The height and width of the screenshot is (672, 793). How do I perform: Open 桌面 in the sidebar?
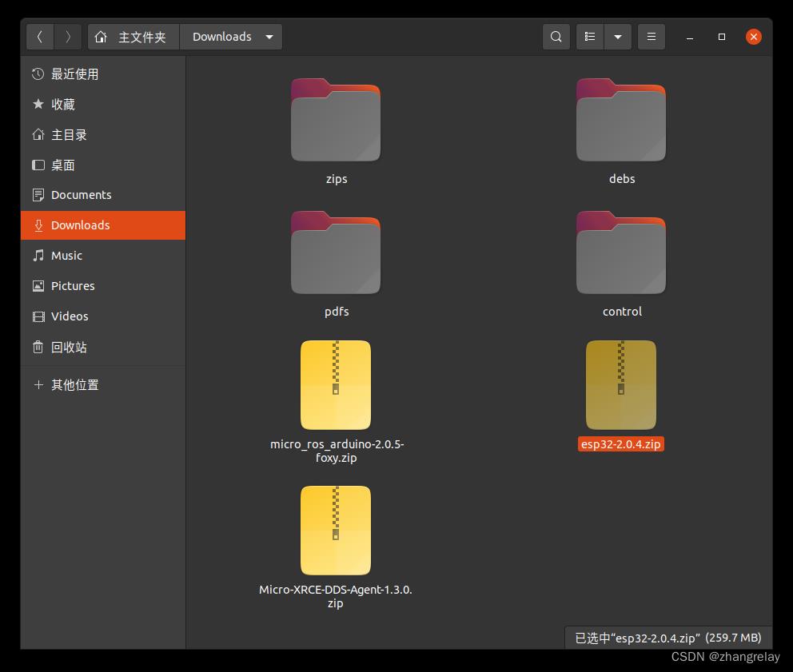click(103, 165)
